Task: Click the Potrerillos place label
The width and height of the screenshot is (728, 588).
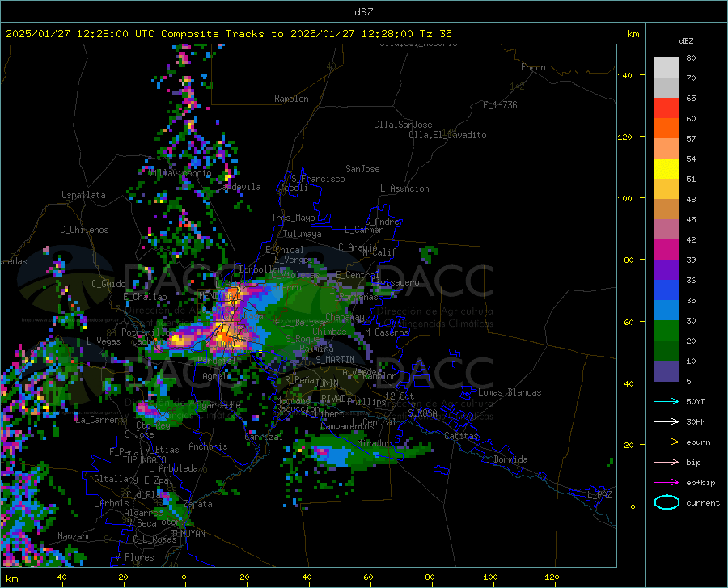Action: pos(148,332)
